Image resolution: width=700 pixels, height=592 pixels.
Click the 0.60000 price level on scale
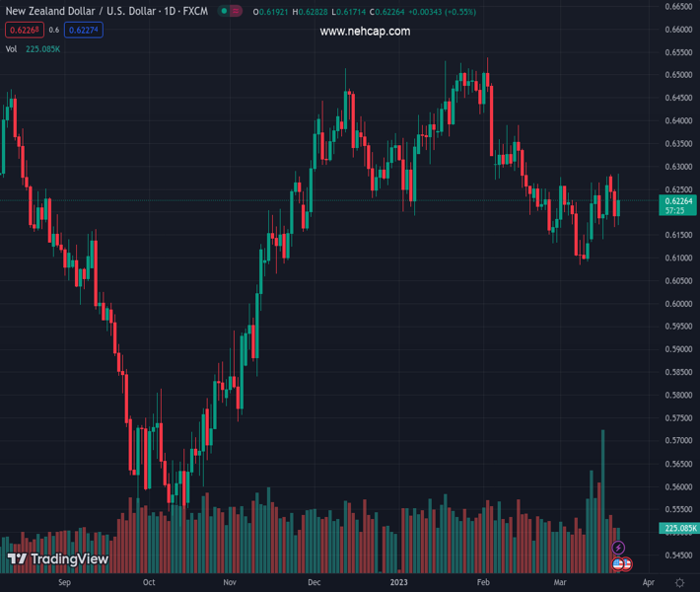(677, 304)
